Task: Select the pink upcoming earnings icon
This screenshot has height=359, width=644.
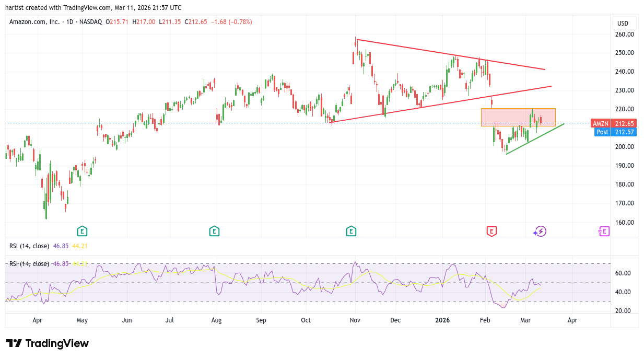Action: (604, 231)
